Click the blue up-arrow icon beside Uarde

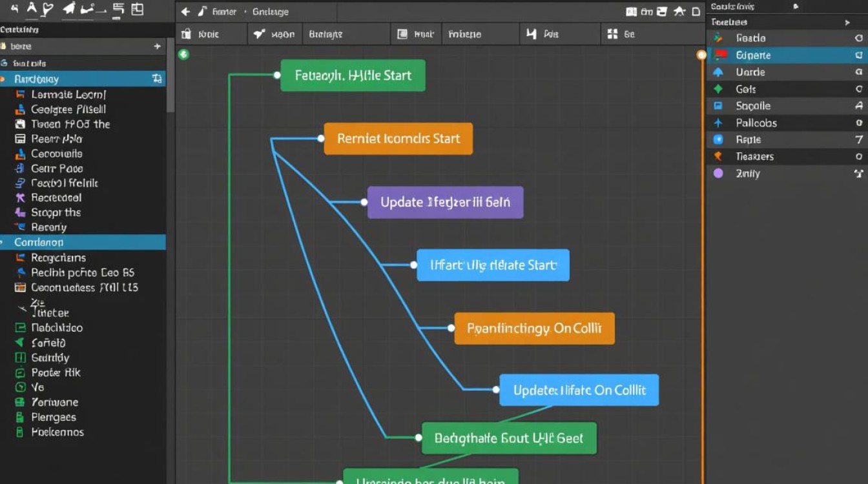point(718,72)
